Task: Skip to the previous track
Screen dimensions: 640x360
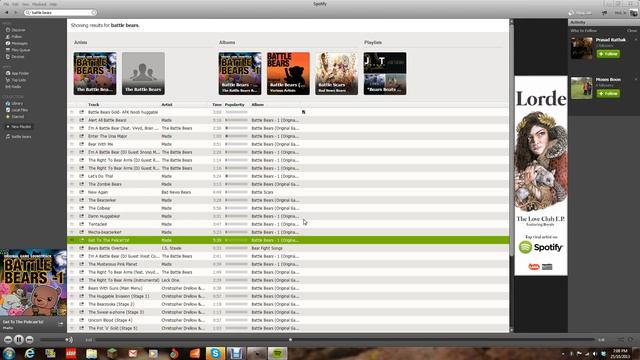Action: (8, 340)
